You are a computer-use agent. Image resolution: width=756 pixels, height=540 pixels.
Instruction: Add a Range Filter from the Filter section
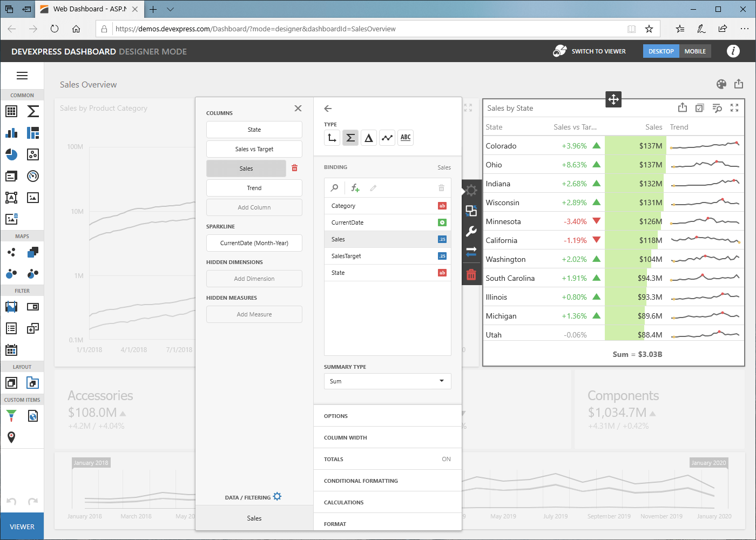[11, 307]
